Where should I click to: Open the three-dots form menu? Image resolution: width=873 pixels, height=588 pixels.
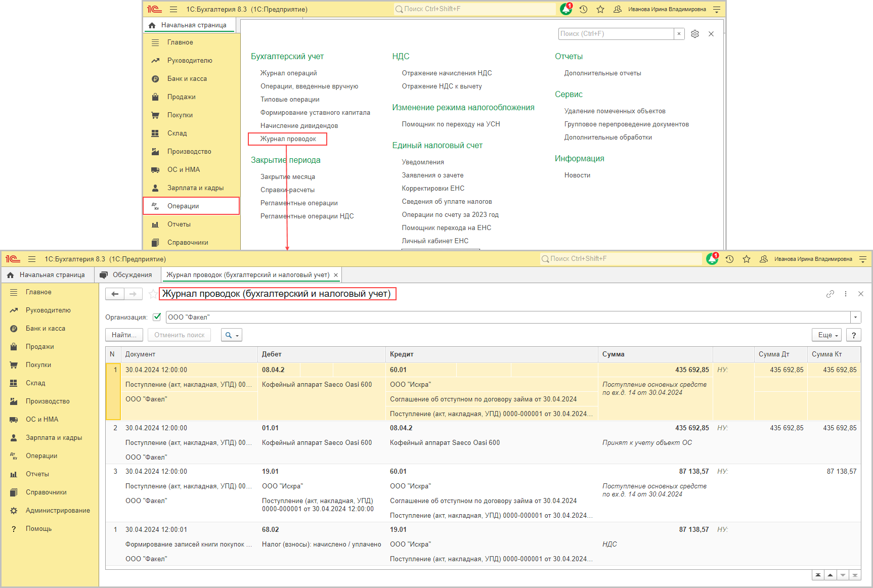(846, 294)
